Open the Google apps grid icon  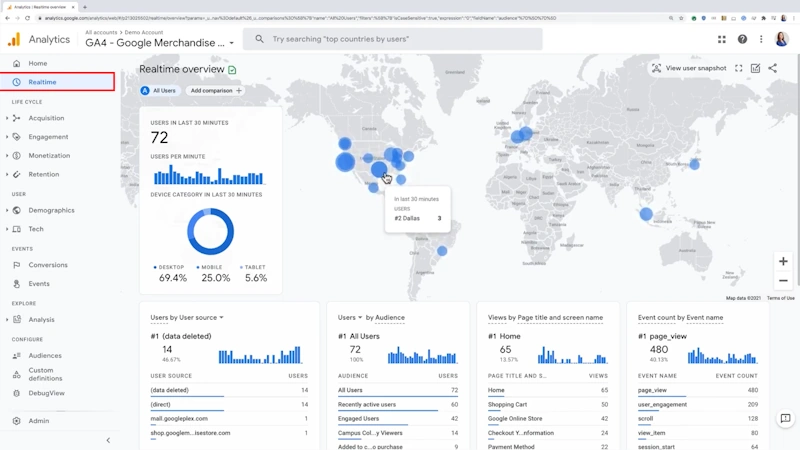pos(721,39)
